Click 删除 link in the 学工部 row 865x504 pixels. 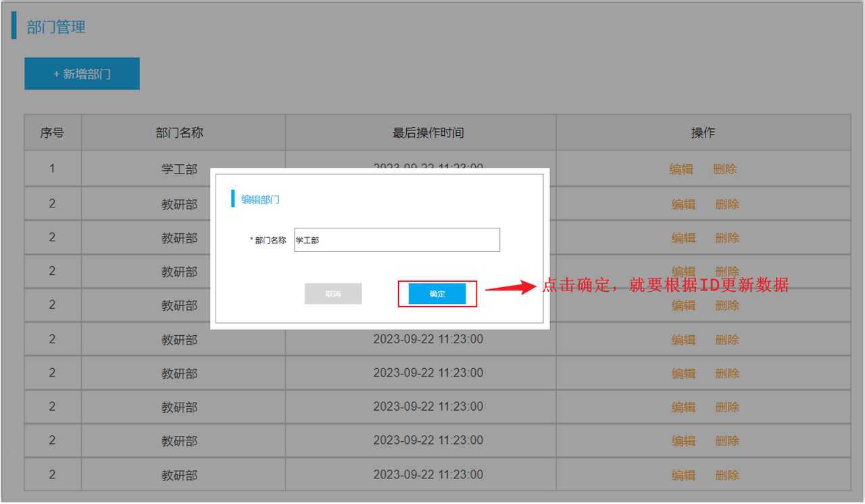[724, 169]
